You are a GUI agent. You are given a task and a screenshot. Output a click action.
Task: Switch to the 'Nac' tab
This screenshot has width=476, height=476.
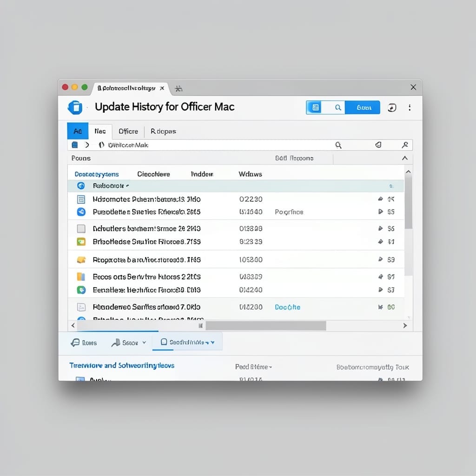click(100, 131)
